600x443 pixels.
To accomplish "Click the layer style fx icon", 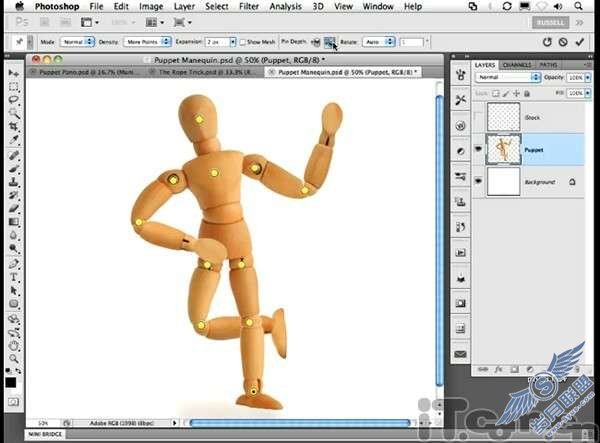I will coord(499,369).
